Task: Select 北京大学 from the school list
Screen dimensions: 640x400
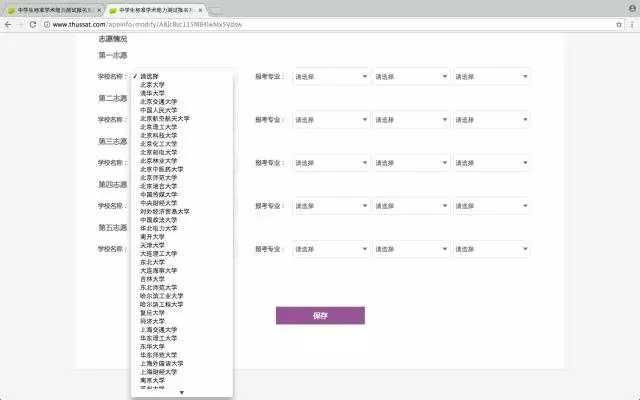Action: pyautogui.click(x=182, y=84)
